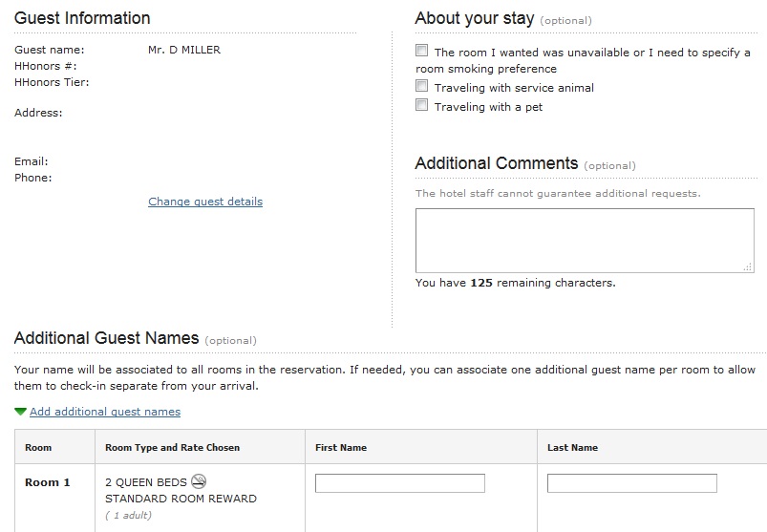
Task: Tick the Traveling with a pet checkbox
Action: (421, 105)
